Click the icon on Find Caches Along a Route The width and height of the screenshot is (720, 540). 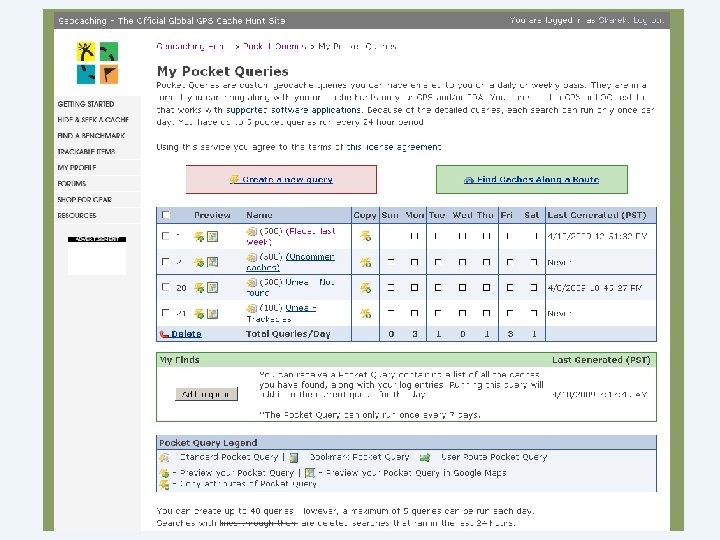tap(469, 180)
